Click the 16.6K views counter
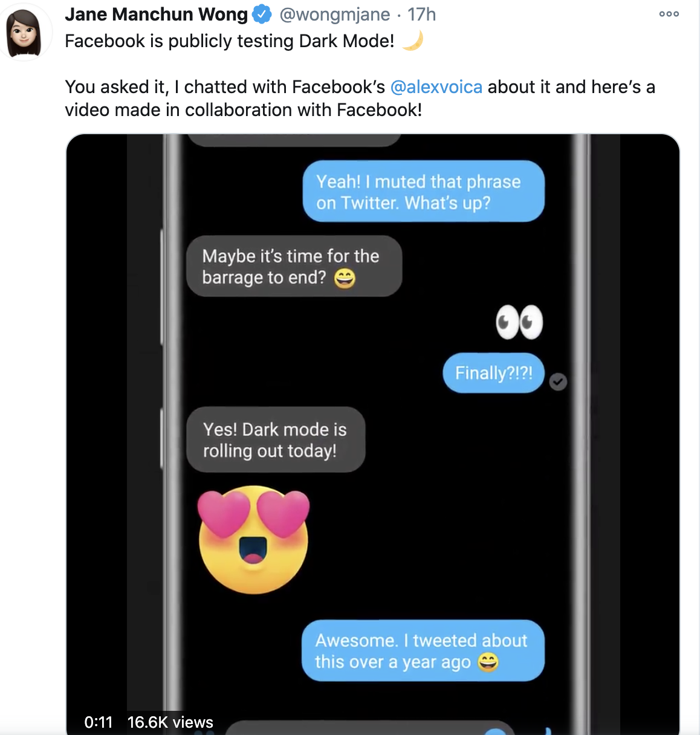The image size is (700, 735). [x=170, y=722]
